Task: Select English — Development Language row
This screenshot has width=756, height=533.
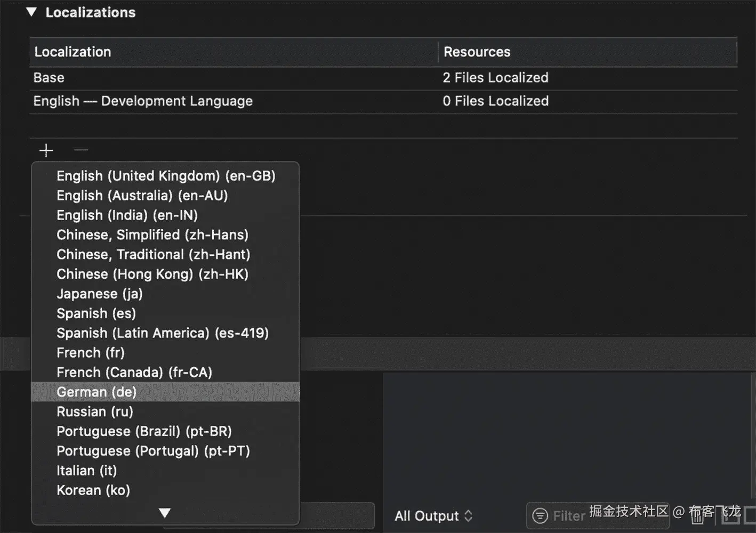Action: 213,101
